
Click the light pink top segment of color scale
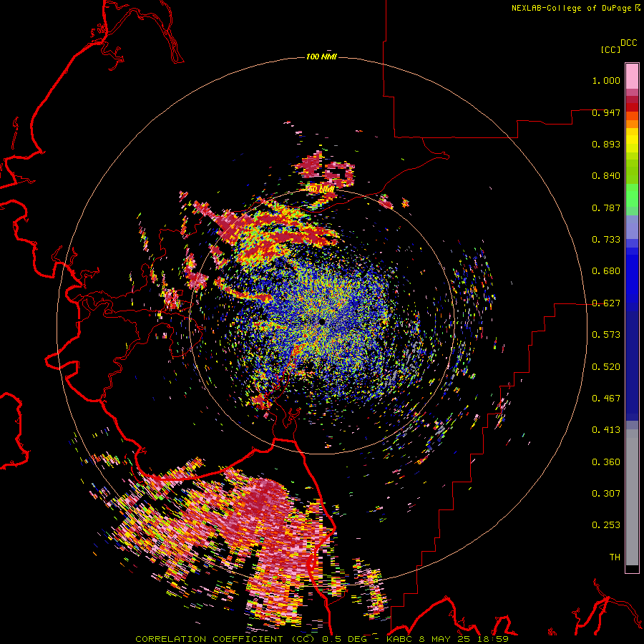click(632, 77)
